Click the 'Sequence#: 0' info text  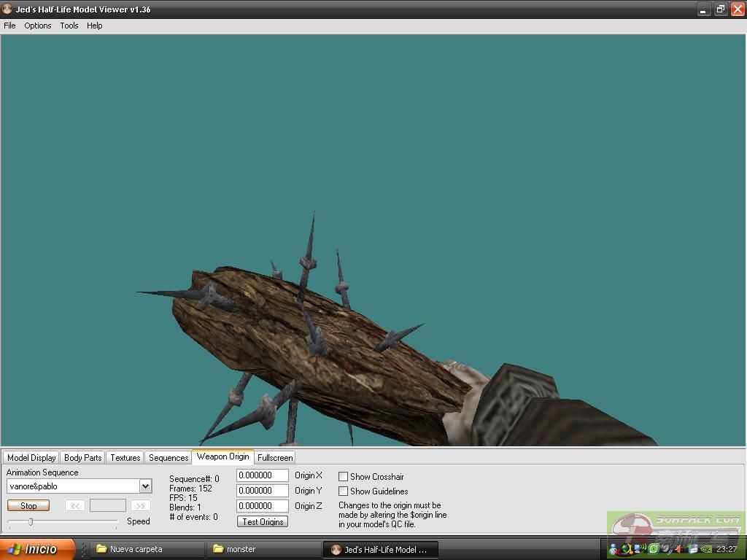(194, 479)
